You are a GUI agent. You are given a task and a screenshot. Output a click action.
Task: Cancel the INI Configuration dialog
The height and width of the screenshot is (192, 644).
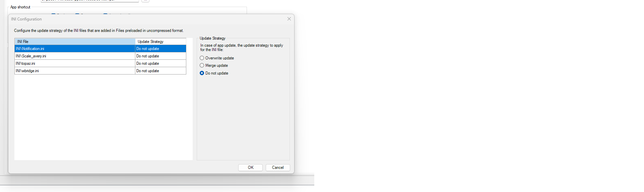coord(278,167)
